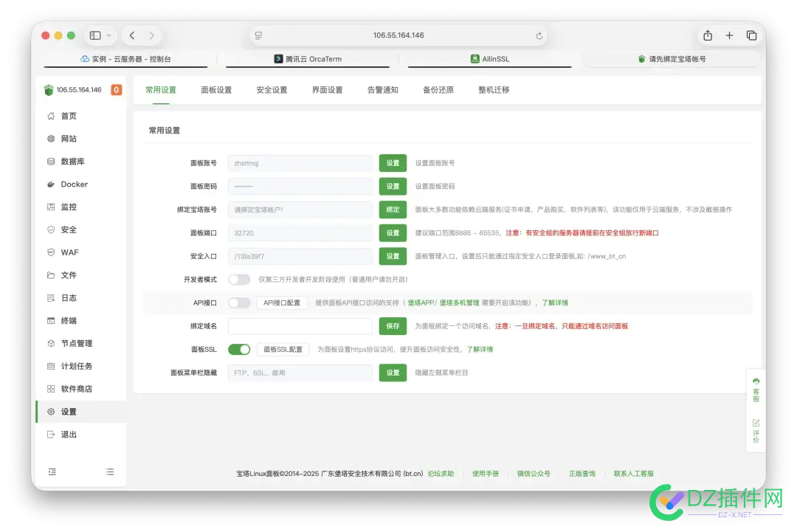
Task: Switch to 界面设置 tab
Action: [327, 90]
